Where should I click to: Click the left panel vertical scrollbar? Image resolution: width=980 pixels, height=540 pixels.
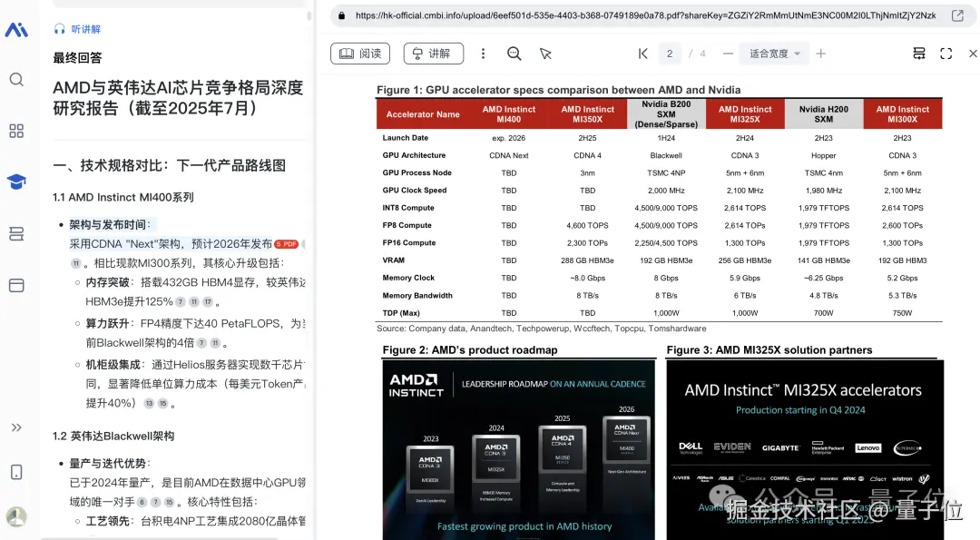pos(309,15)
